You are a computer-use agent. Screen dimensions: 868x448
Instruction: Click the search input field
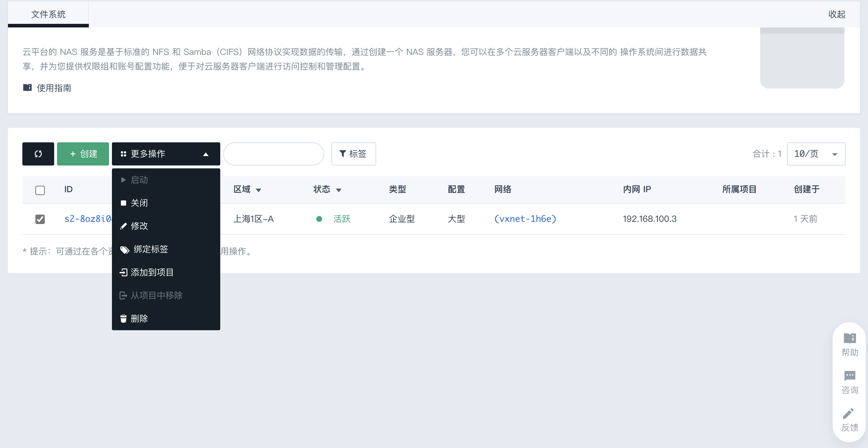273,154
